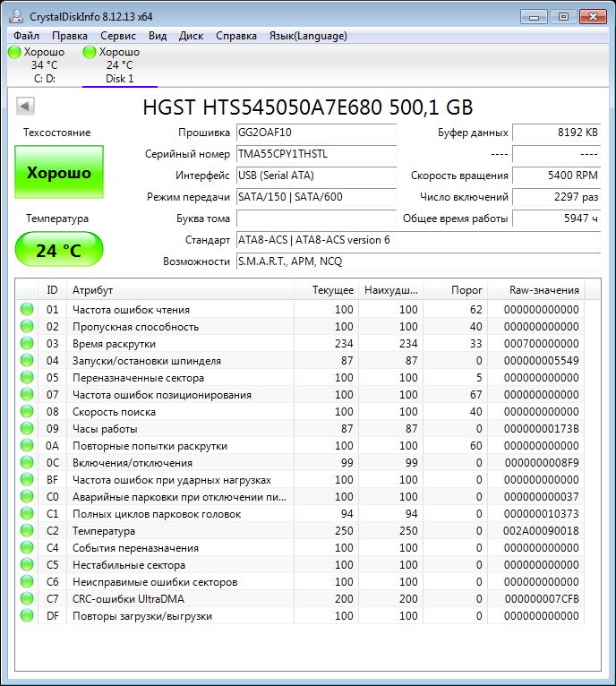This screenshot has width=616, height=686.
Task: Click the status circle for attribute 04
Action: click(x=27, y=361)
